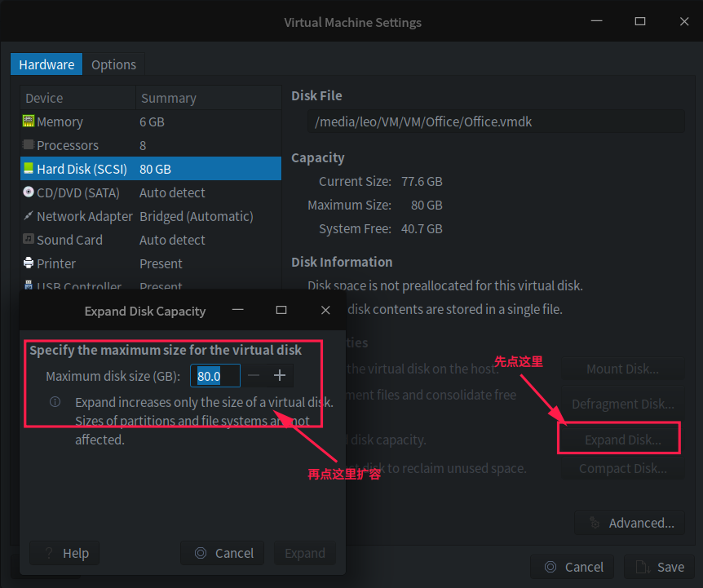Click the Maximum Size 80 GB value
Viewport: 703px width, 588px height.
(427, 206)
